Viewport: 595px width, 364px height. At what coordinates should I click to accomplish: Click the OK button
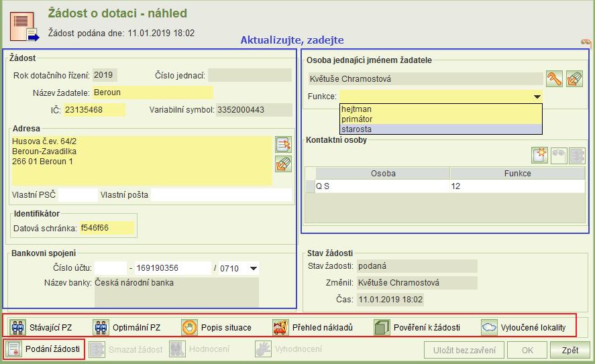[527, 350]
